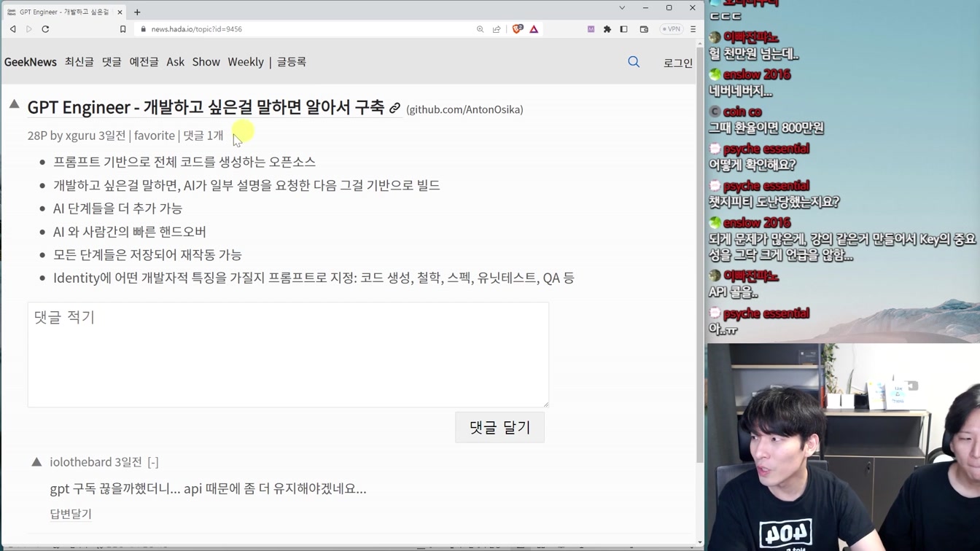Viewport: 980px width, 551px height.
Task: Open the chain-link icon beside the title
Action: (394, 109)
